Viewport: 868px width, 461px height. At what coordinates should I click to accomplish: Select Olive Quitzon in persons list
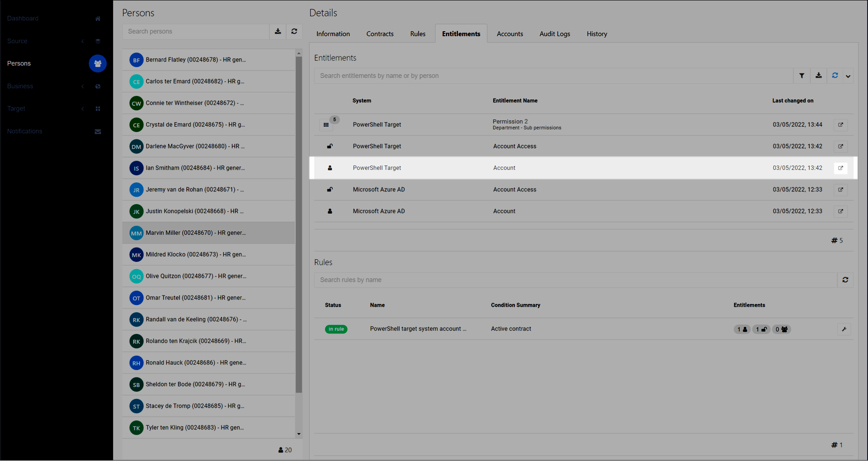pos(195,276)
